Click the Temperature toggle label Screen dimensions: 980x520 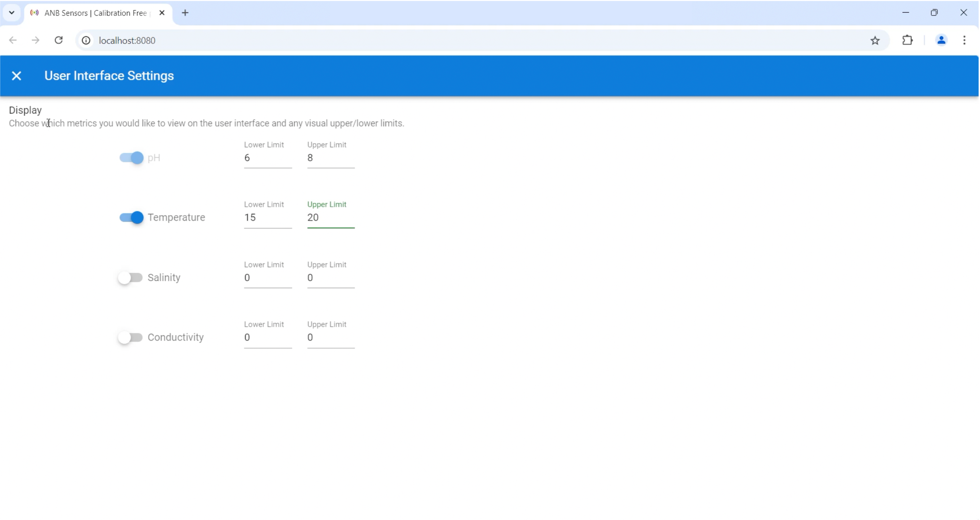point(177,217)
